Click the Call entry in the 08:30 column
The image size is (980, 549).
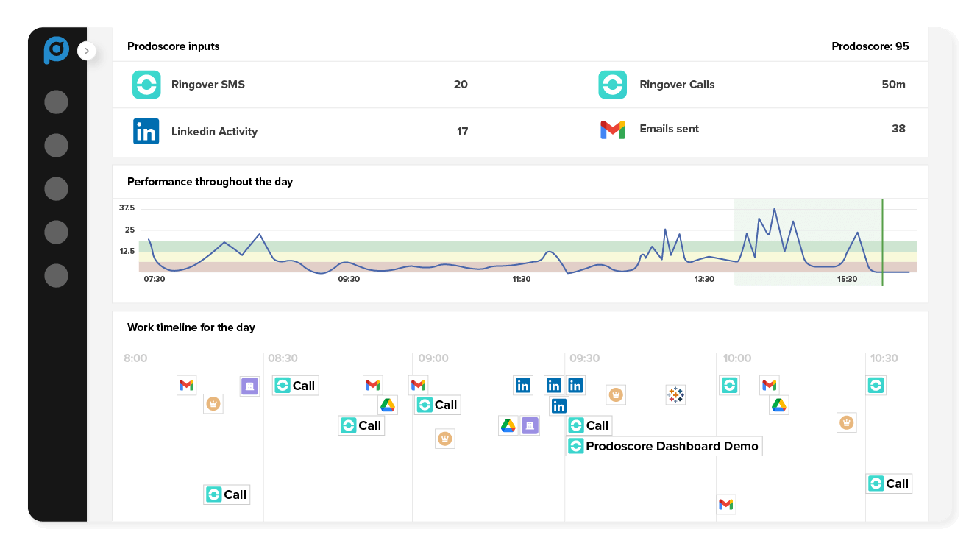pyautogui.click(x=295, y=385)
